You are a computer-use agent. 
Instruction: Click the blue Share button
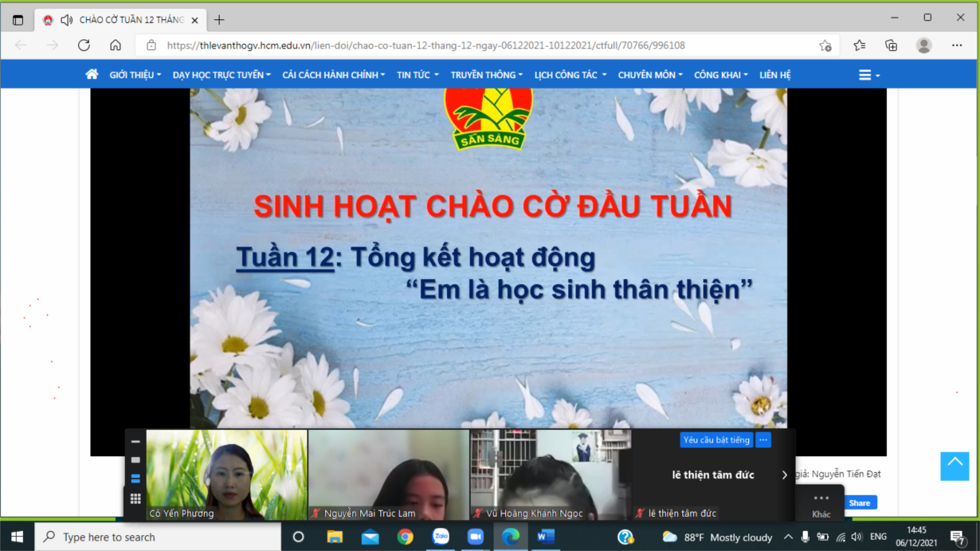[x=860, y=502]
